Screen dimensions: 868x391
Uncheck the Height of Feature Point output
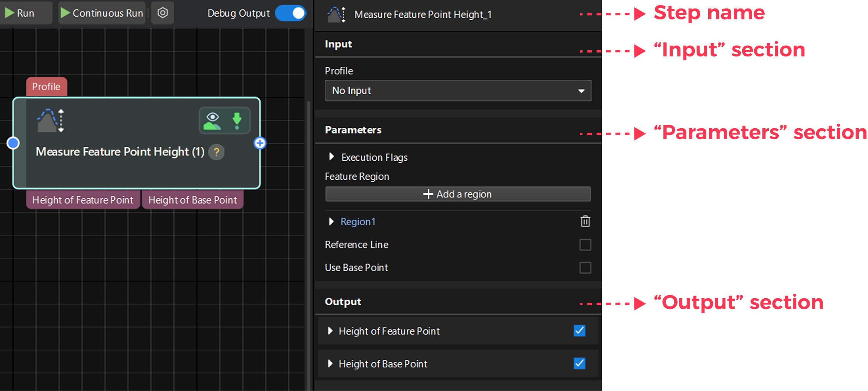pyautogui.click(x=579, y=331)
